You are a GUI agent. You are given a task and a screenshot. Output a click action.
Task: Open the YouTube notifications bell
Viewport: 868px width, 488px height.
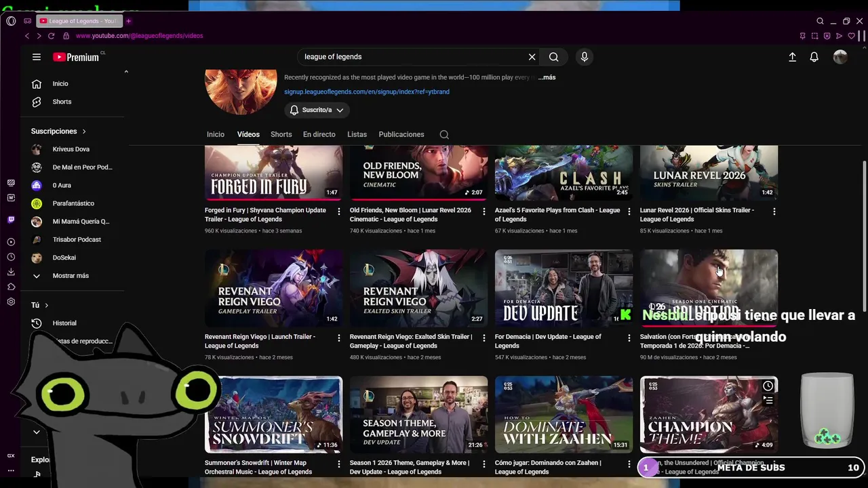pos(814,57)
